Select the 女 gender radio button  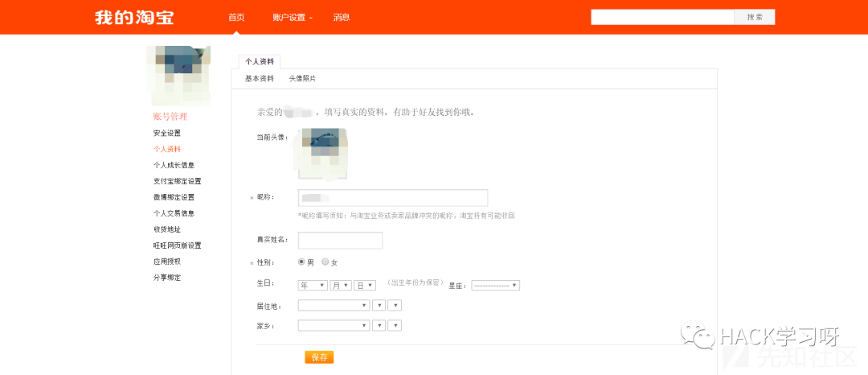pyautogui.click(x=325, y=262)
